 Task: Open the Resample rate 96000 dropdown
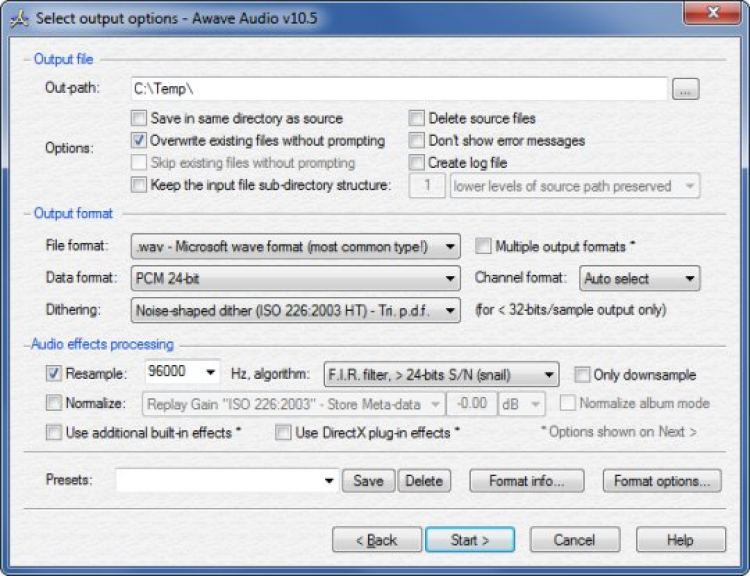click(182, 372)
